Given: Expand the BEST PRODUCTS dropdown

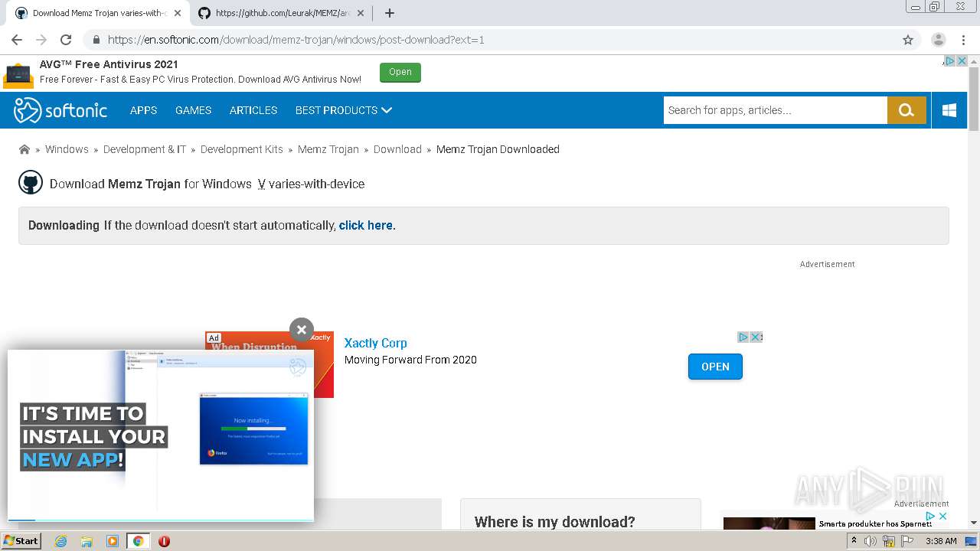Looking at the screenshot, I should 344,110.
